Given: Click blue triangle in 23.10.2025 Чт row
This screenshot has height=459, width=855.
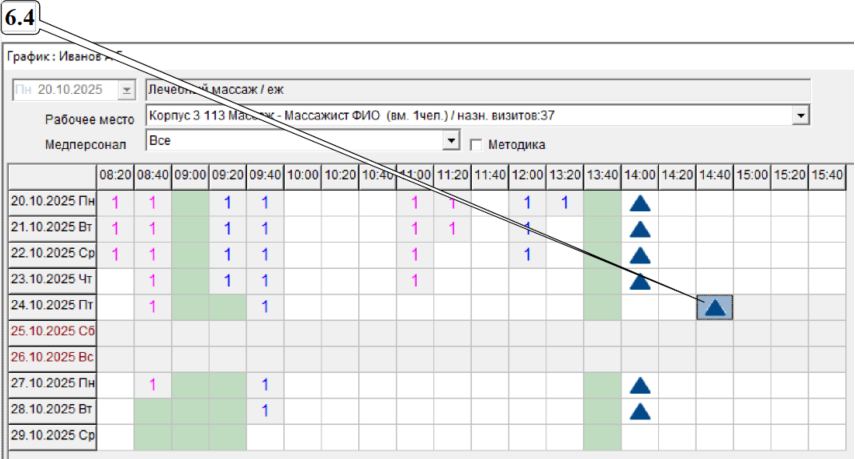Looking at the screenshot, I should [x=640, y=281].
